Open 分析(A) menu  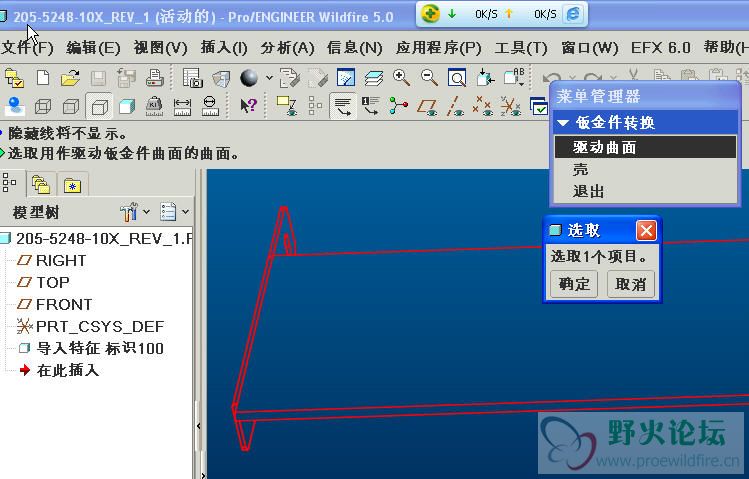287,48
